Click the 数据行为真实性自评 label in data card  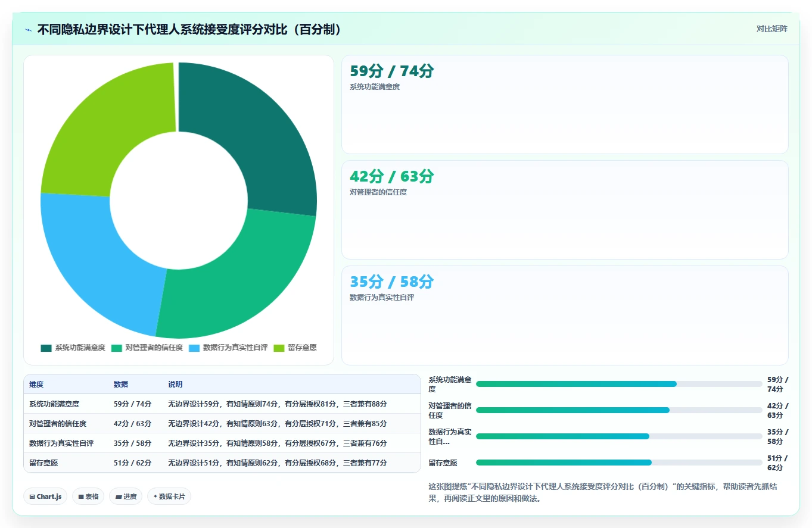tap(382, 298)
